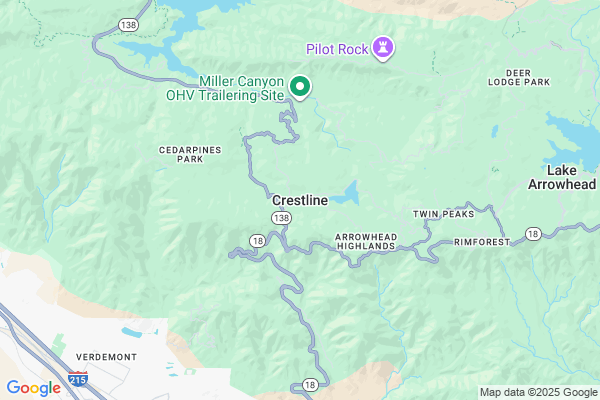600x400 pixels.
Task: Select the Crestline town label
Action: point(300,200)
